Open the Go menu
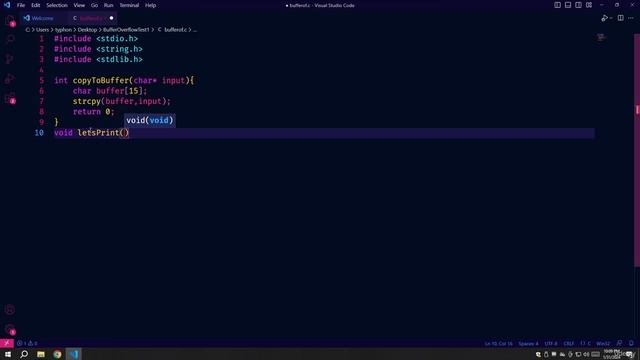640x360 pixels. [x=94, y=5]
